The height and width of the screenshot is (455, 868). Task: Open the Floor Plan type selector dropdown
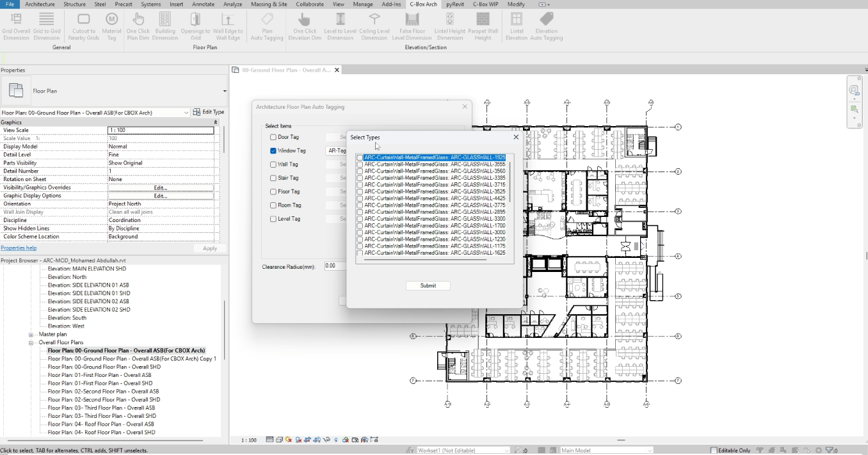[x=224, y=92]
